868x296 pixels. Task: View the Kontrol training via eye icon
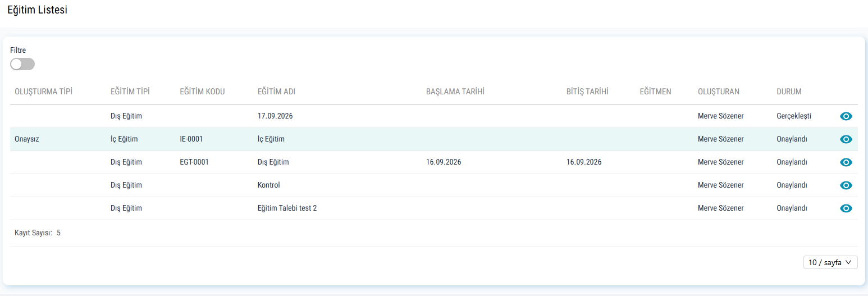(846, 185)
